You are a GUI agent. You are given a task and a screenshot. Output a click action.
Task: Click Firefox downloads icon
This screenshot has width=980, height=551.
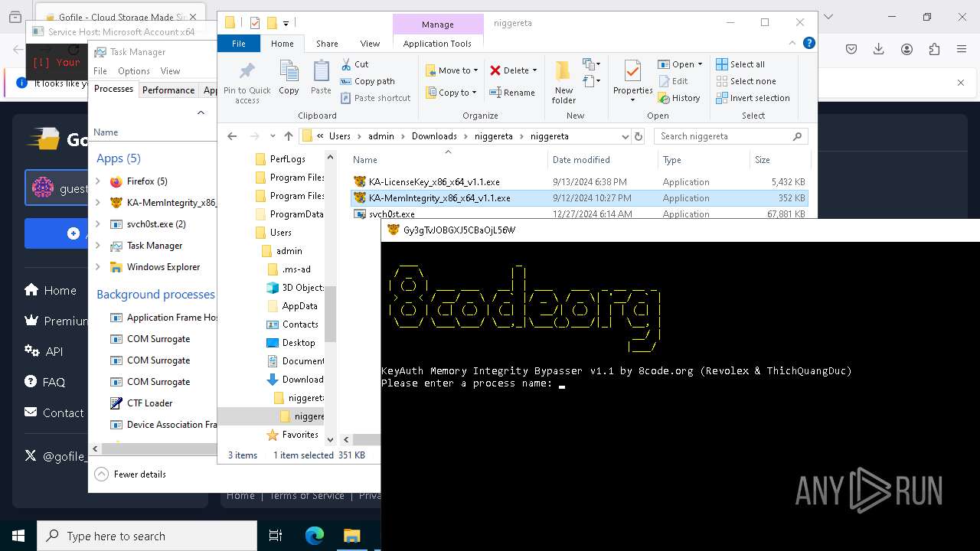(879, 49)
